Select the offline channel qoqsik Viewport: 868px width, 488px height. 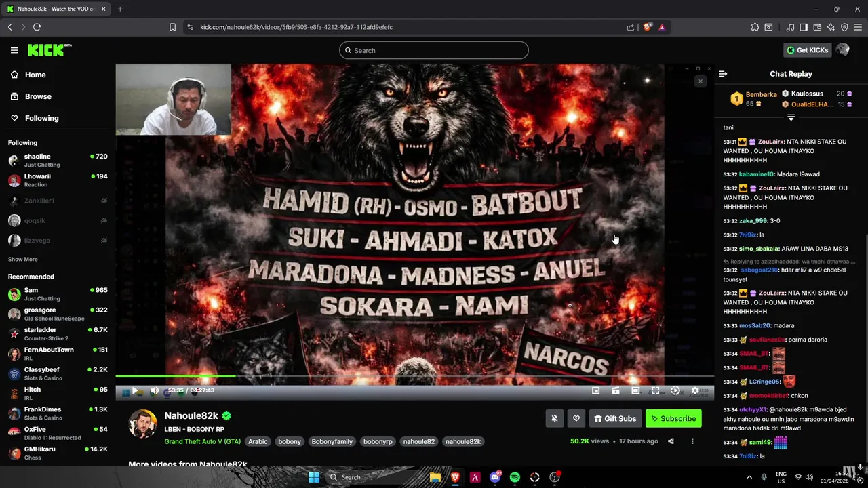click(58, 220)
